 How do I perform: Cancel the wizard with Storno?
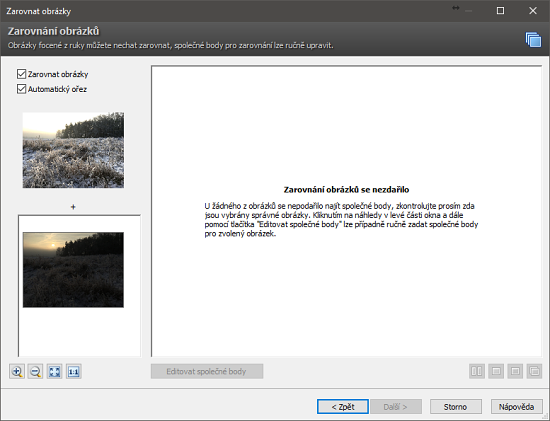(456, 407)
